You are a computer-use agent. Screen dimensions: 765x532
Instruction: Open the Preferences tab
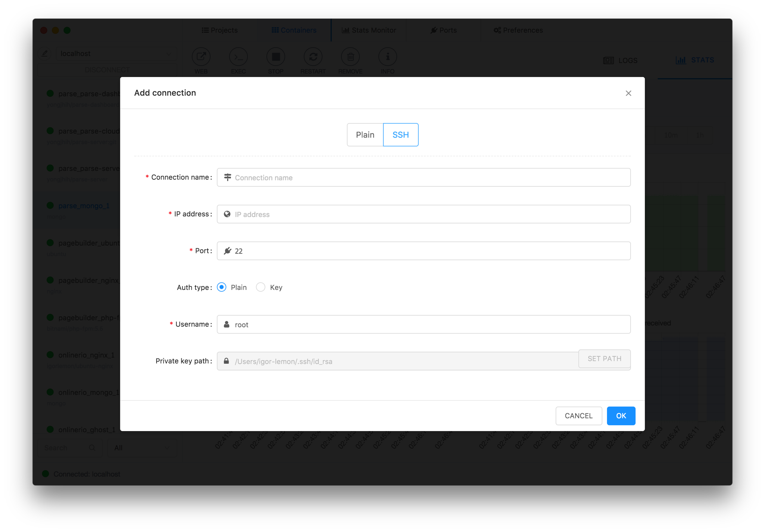point(518,30)
